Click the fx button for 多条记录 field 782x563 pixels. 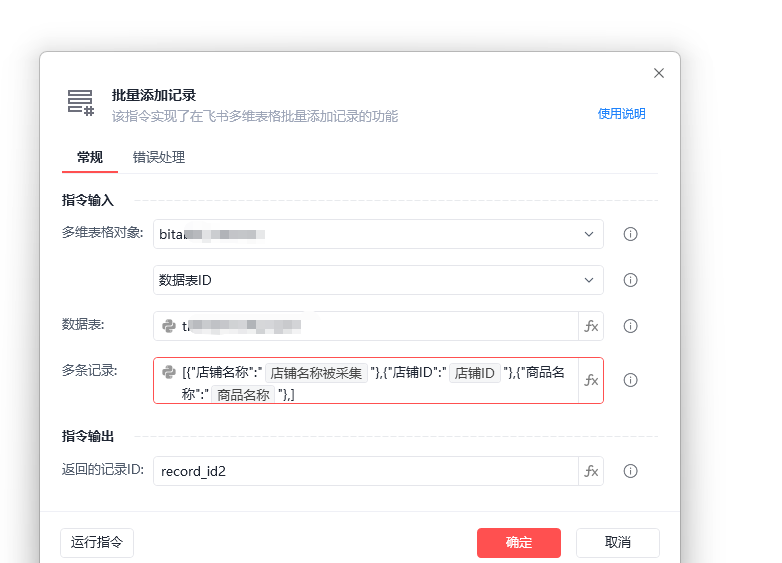pyautogui.click(x=591, y=380)
